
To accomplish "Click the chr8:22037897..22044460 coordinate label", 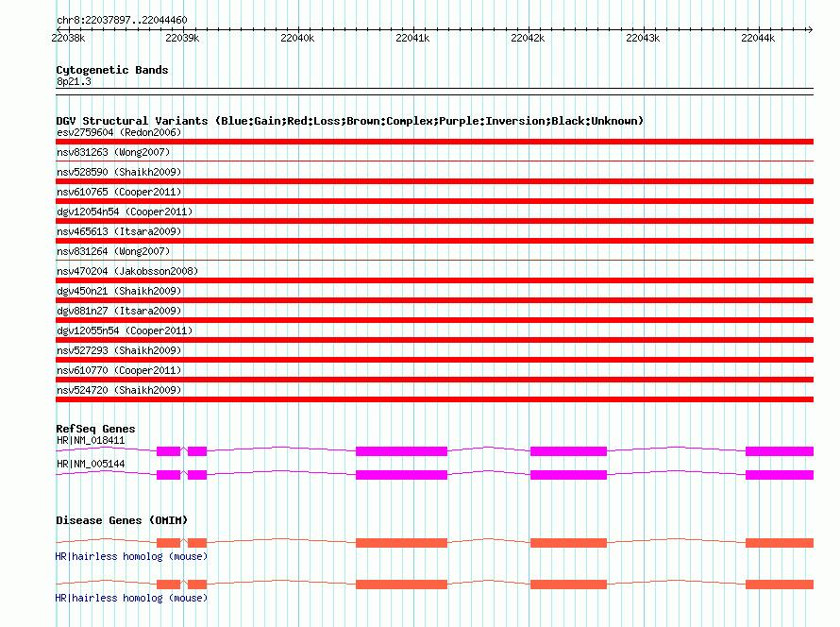I will pyautogui.click(x=122, y=20).
